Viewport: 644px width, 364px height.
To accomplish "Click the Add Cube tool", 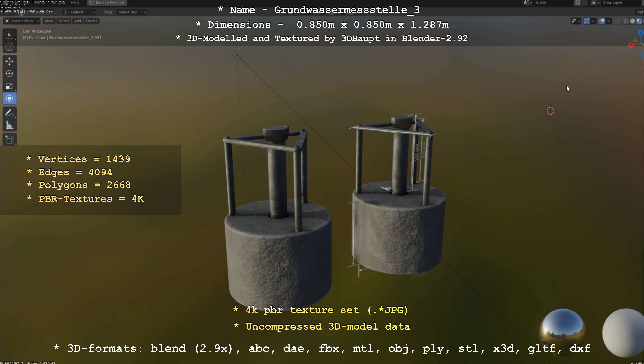I will pyautogui.click(x=9, y=140).
